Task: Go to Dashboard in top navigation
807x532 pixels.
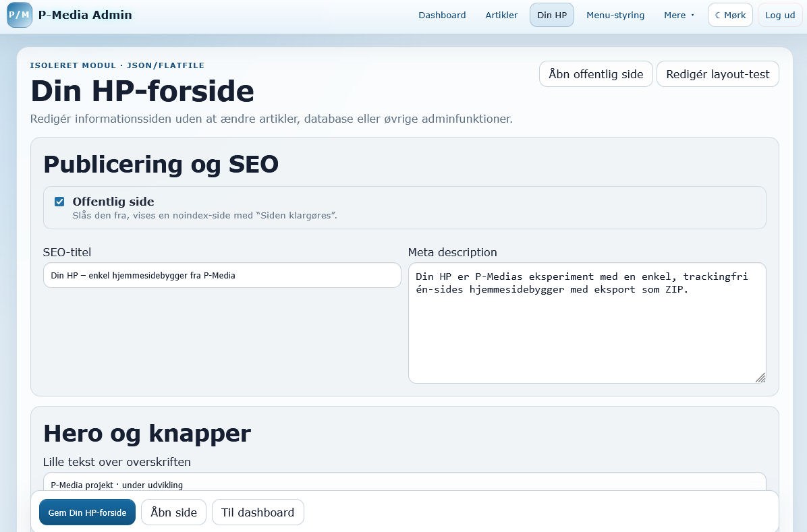Action: click(442, 15)
